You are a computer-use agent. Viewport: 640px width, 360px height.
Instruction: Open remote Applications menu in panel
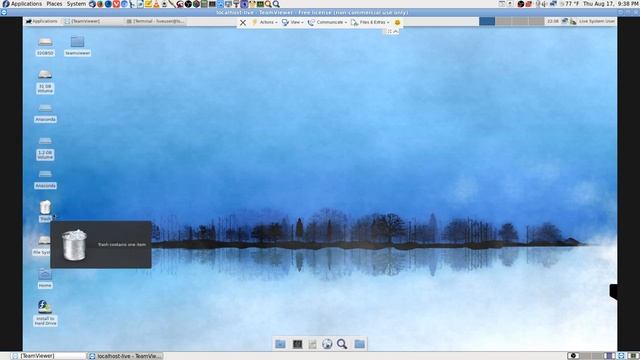[42, 21]
